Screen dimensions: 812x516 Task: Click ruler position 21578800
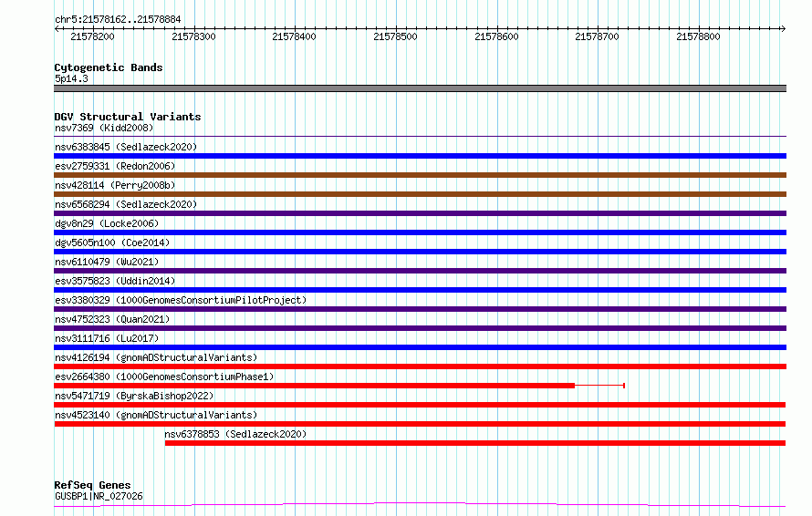(x=698, y=36)
